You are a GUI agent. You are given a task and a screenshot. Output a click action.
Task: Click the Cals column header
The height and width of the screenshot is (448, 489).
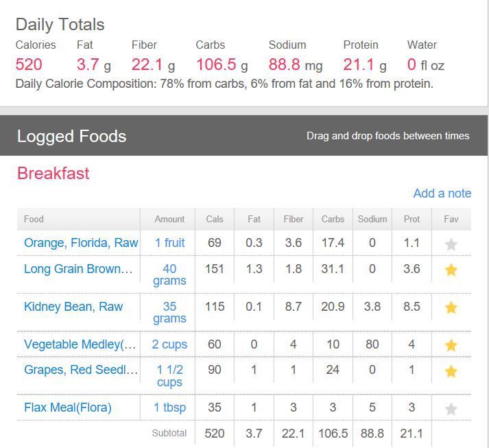pos(215,220)
